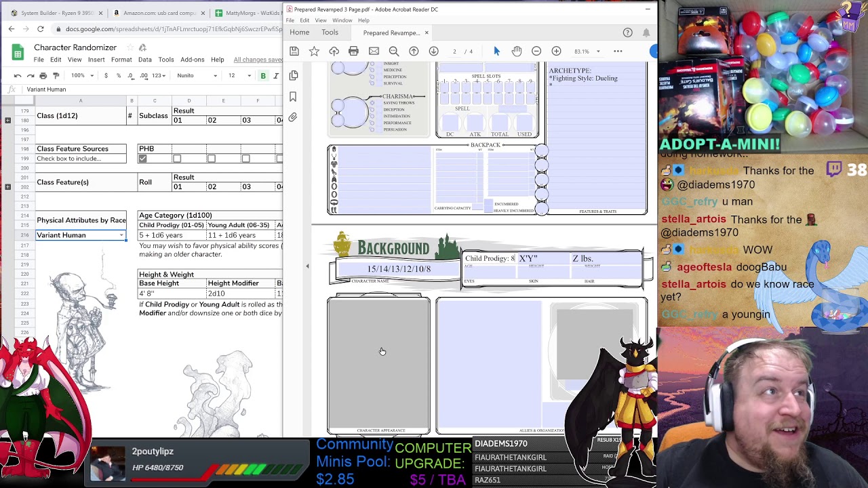Open Acrobat's find text magnifier
The width and height of the screenshot is (868, 488).
click(x=394, y=52)
